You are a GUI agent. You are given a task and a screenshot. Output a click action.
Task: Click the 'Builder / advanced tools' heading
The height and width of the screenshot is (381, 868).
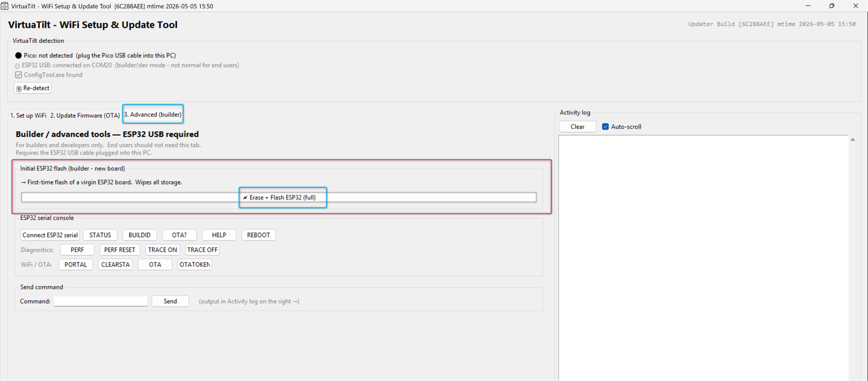pyautogui.click(x=107, y=134)
